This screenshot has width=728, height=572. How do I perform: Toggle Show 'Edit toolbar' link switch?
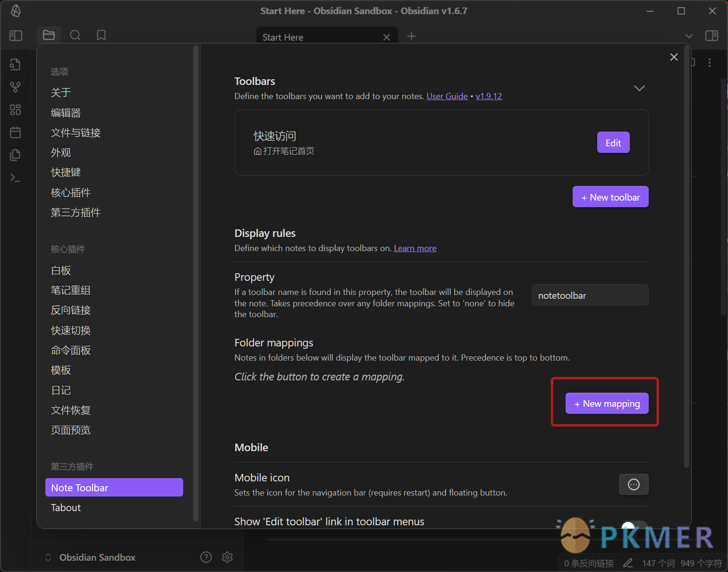(634, 526)
